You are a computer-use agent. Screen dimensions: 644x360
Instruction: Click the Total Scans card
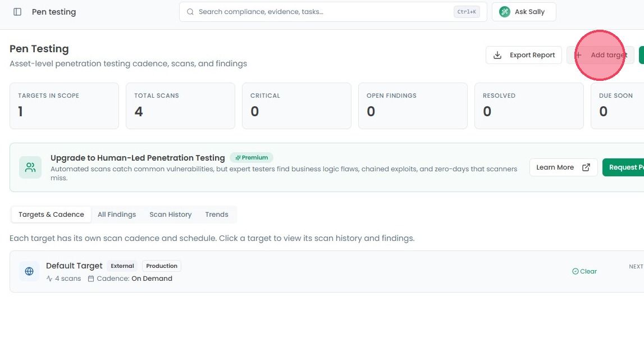pyautogui.click(x=181, y=106)
